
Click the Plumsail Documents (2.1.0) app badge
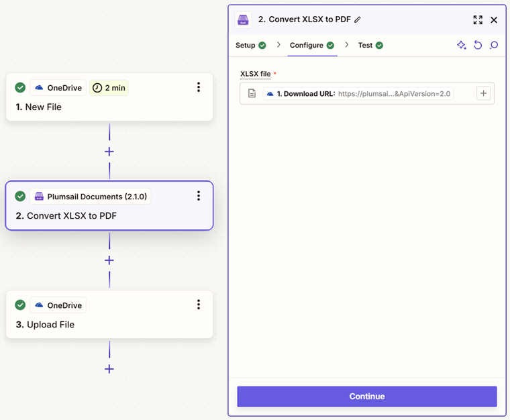(x=91, y=197)
